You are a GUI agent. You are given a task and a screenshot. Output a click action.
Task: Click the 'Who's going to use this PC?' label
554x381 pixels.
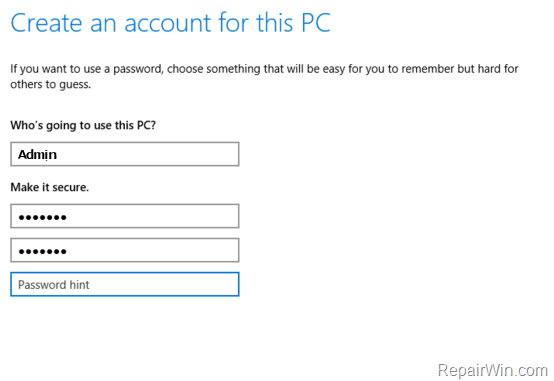83,125
